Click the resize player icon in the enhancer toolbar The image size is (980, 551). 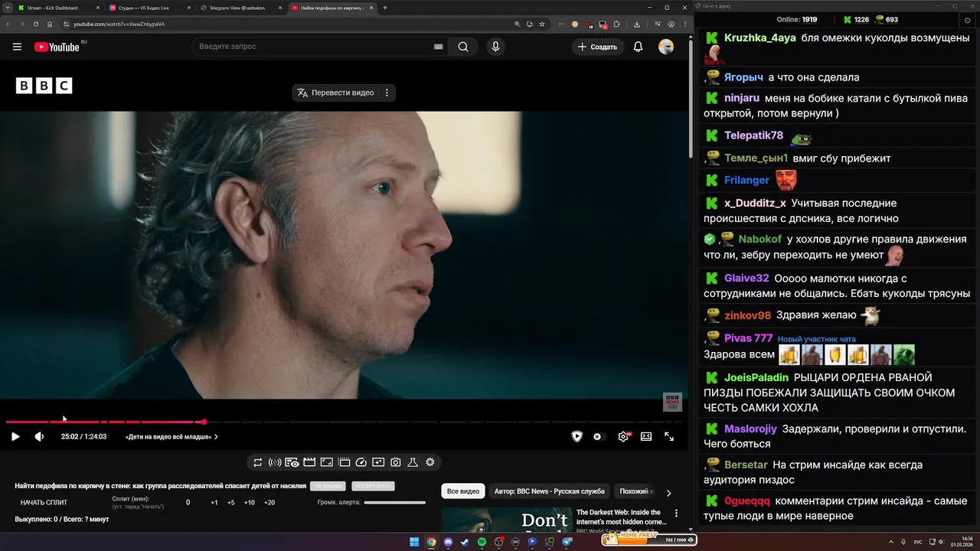[326, 462]
